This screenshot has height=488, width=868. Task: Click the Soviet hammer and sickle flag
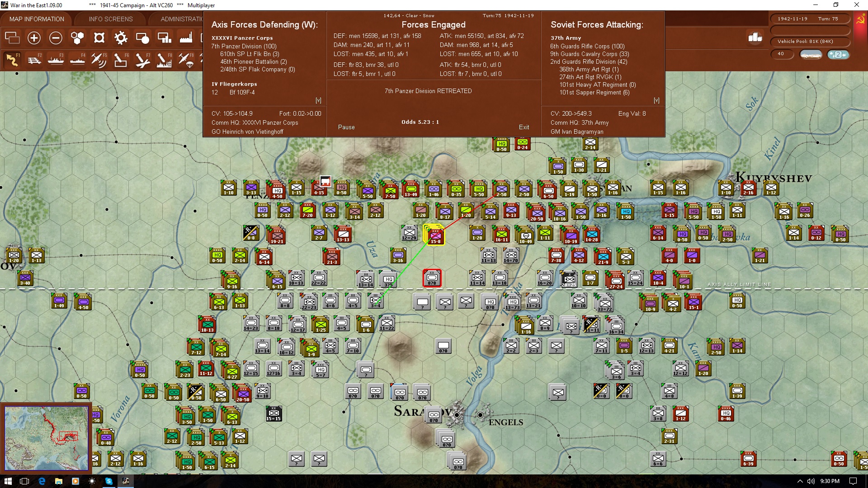(x=860, y=20)
